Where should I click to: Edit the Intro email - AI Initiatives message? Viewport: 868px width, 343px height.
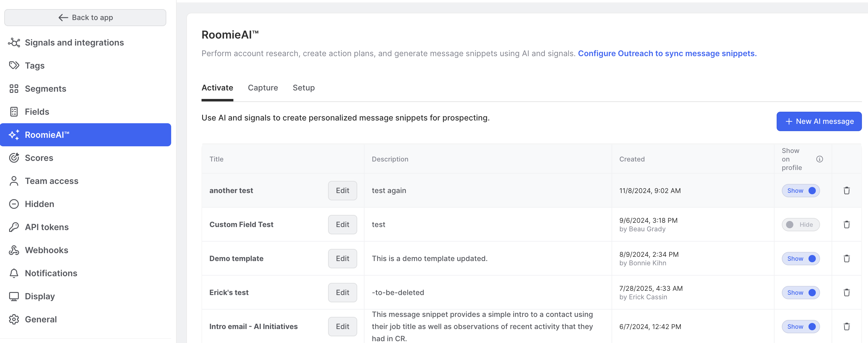pos(342,327)
